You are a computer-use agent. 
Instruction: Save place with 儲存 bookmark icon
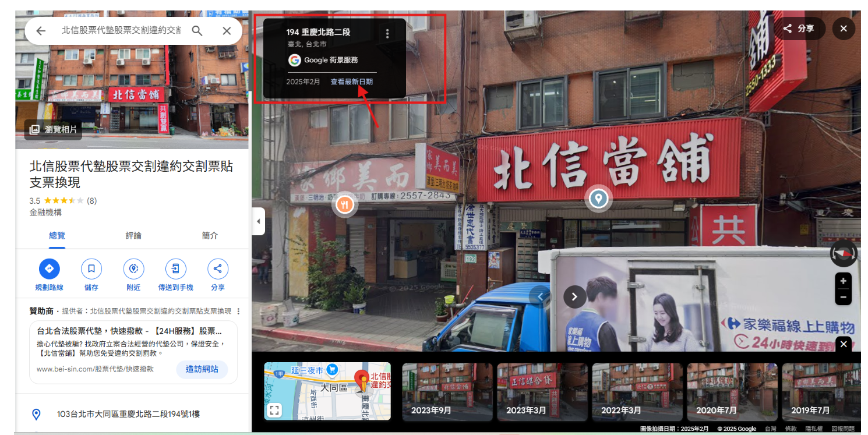click(x=91, y=268)
